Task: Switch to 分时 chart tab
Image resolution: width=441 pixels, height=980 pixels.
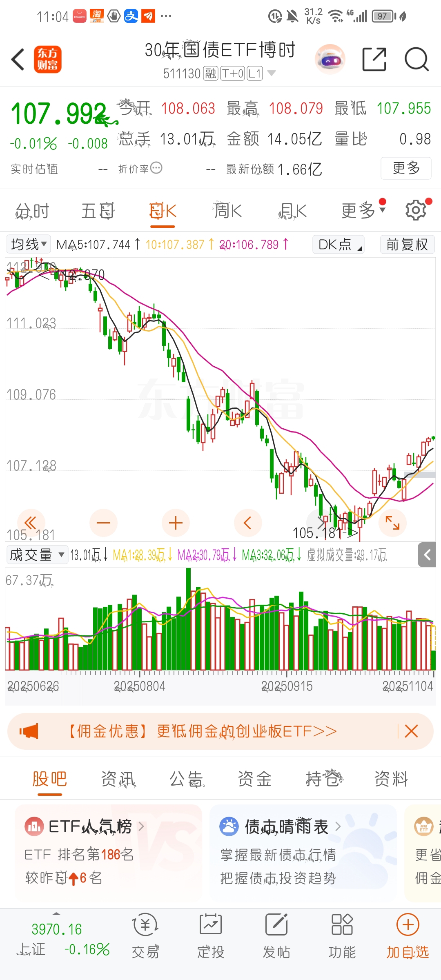Action: 32,211
